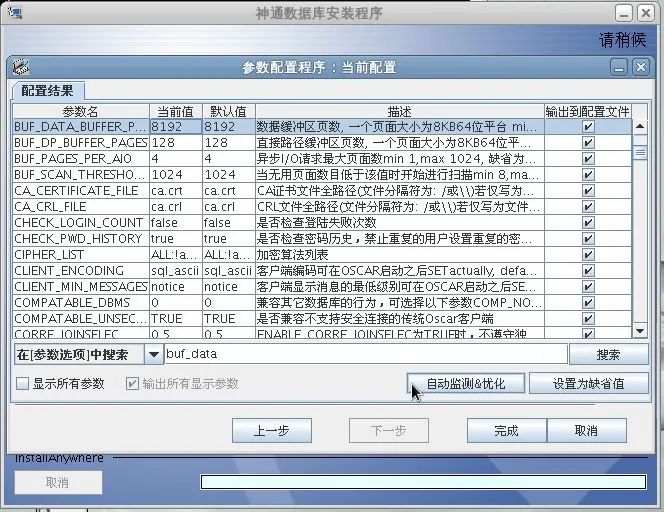
Task: Select the CHECK_LOGIN_COUNT description 是否检查登陆失败次数
Action: click(400, 223)
